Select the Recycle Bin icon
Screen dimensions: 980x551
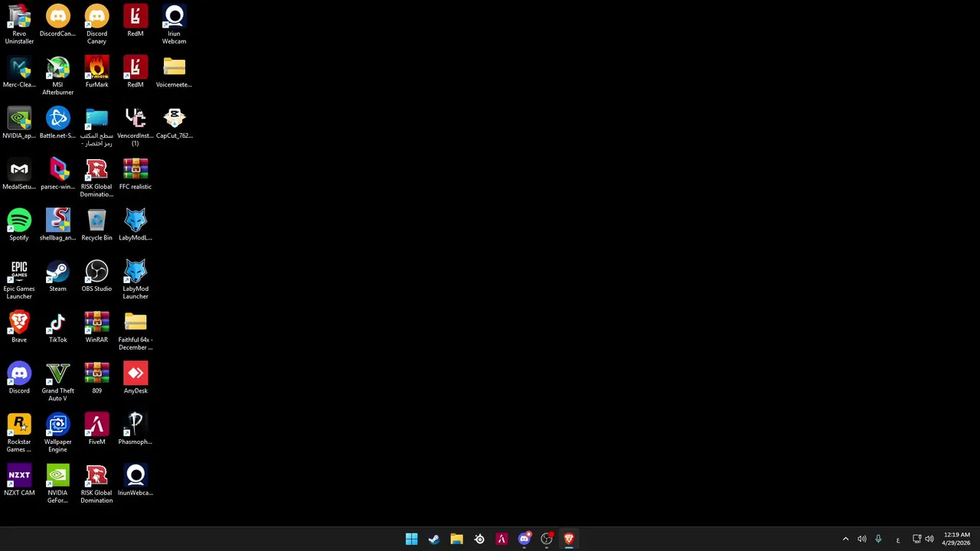tap(96, 225)
